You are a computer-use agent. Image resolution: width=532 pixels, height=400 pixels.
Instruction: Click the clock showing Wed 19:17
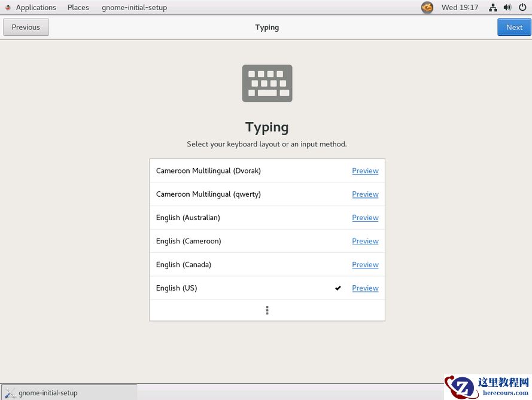460,7
